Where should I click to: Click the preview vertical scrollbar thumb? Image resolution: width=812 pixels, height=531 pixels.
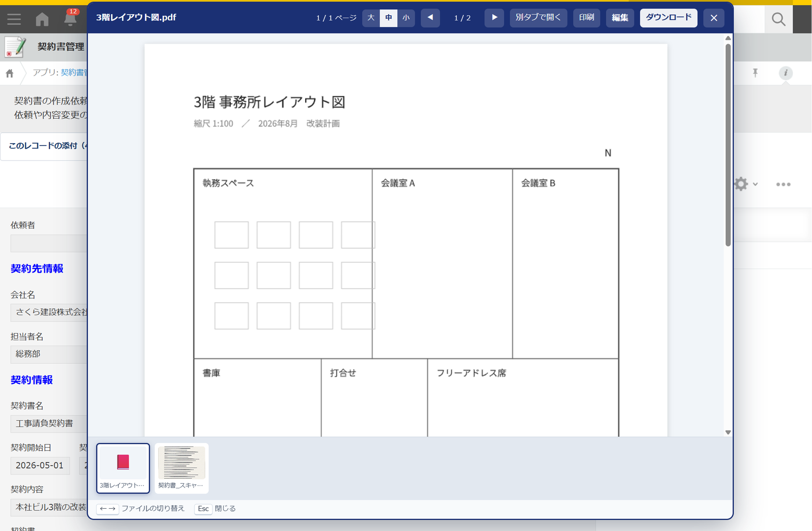728,145
